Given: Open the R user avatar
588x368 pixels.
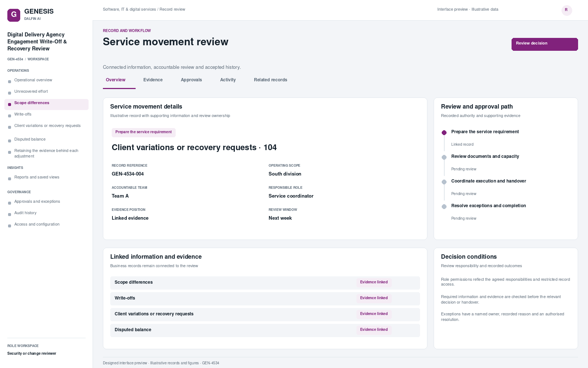Looking at the screenshot, I should (x=567, y=10).
